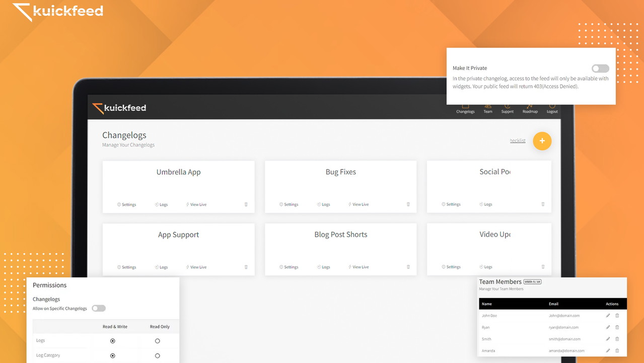This screenshot has height=363, width=644.
Task: Click Logout in the top navigation
Action: [x=552, y=109]
